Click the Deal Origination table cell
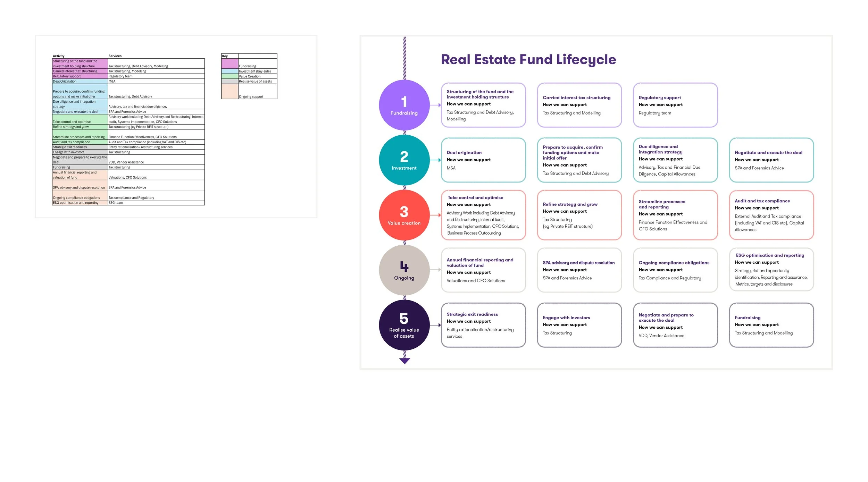Screen dimensions: 868x482 pos(80,82)
